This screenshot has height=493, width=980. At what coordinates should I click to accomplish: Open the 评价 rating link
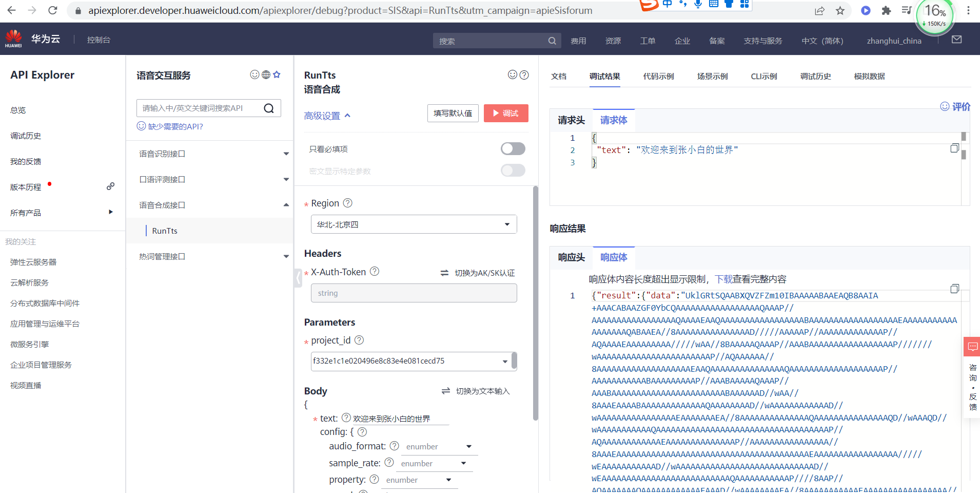[x=955, y=106]
